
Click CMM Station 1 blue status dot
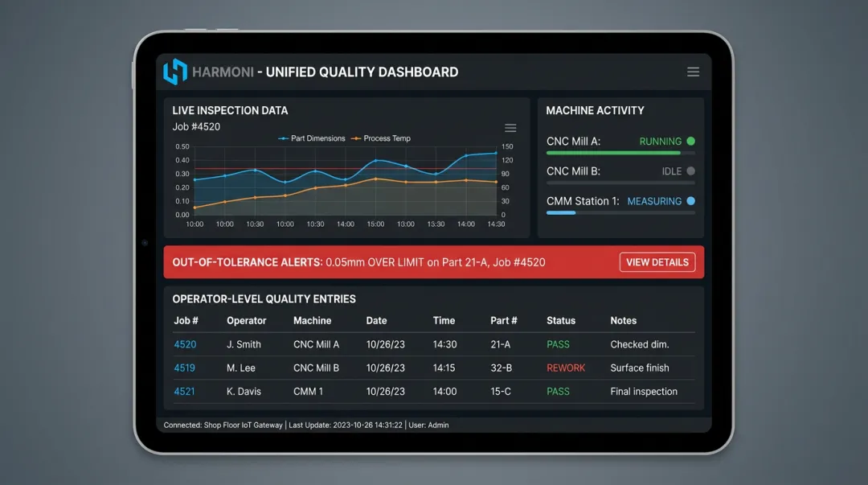click(x=691, y=201)
